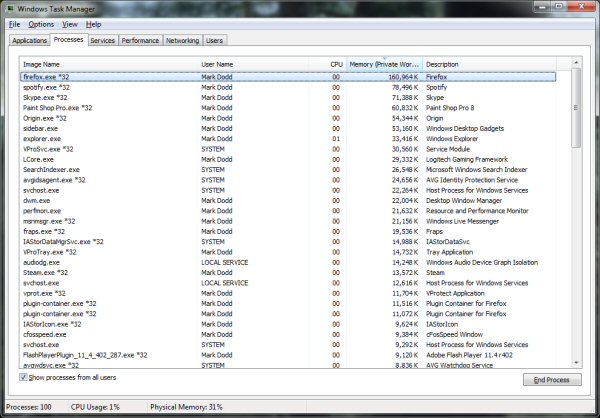Switch to the Applications tab

pyautogui.click(x=29, y=40)
